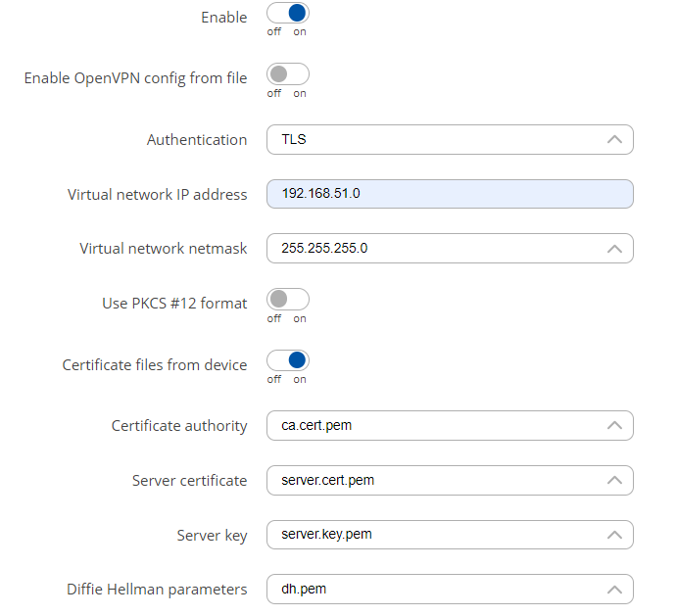676x616 pixels.
Task: Disable Certificate files from device toggle
Action: [x=288, y=360]
